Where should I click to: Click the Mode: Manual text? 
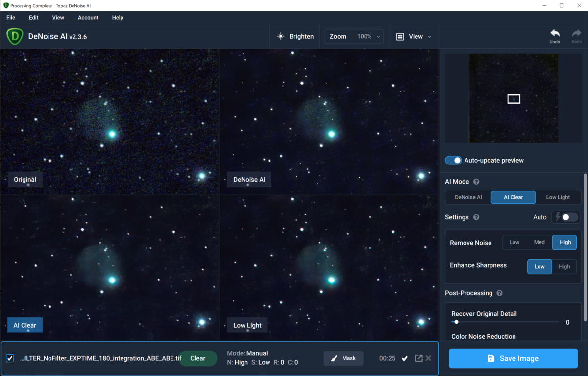coord(247,353)
